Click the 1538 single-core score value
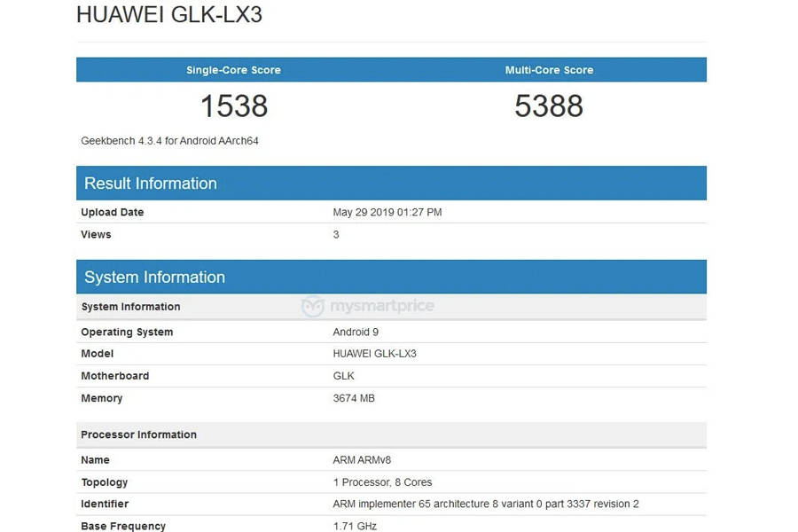The height and width of the screenshot is (532, 798). click(x=233, y=106)
